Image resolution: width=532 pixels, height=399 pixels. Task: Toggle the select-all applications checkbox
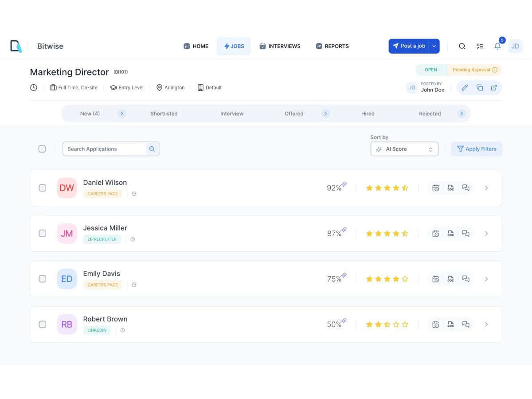coord(42,149)
